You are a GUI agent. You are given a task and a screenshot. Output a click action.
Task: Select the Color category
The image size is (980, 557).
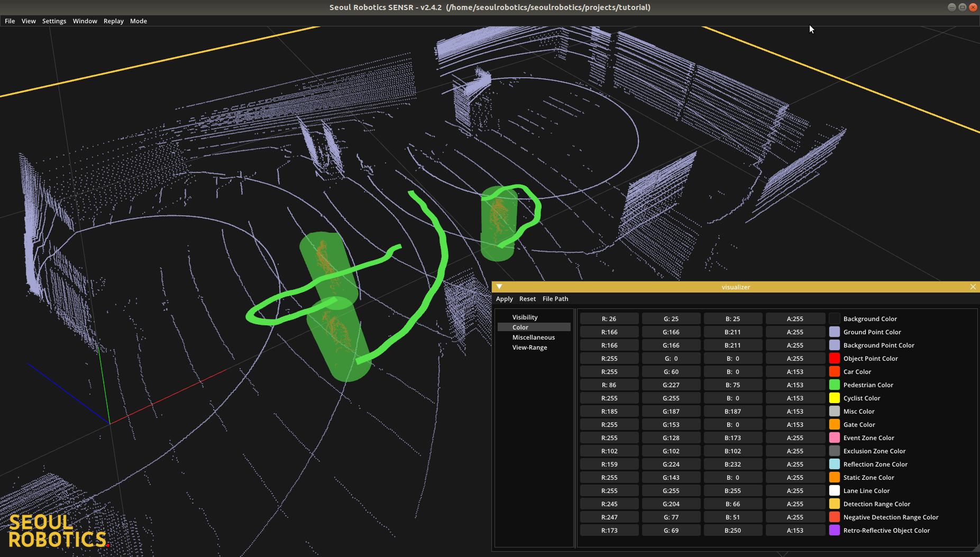[534, 327]
